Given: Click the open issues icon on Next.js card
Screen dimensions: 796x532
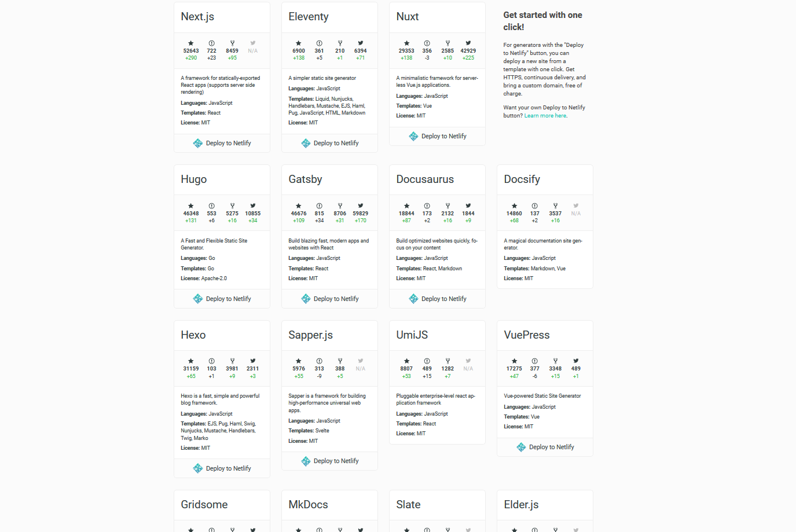Looking at the screenshot, I should click(212, 43).
